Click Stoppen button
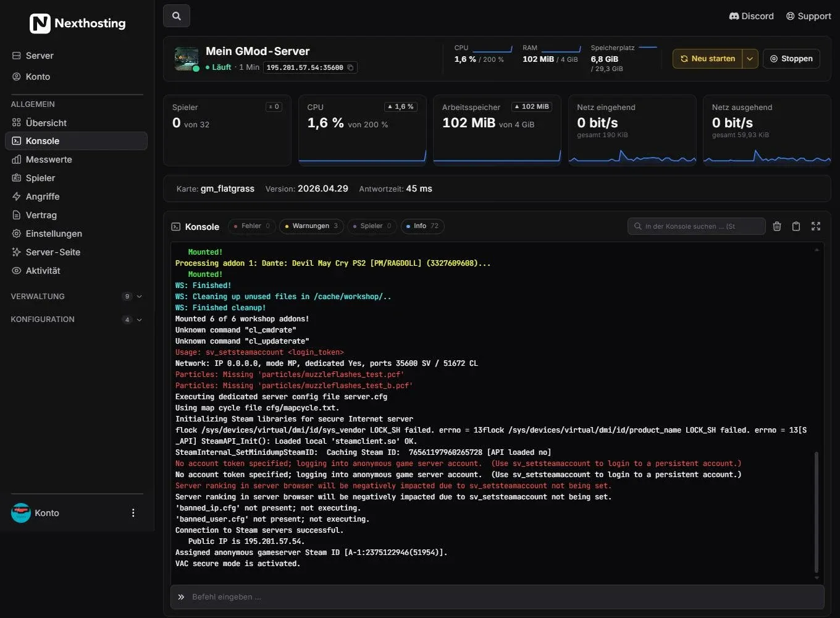The height and width of the screenshot is (618, 840). click(x=791, y=59)
